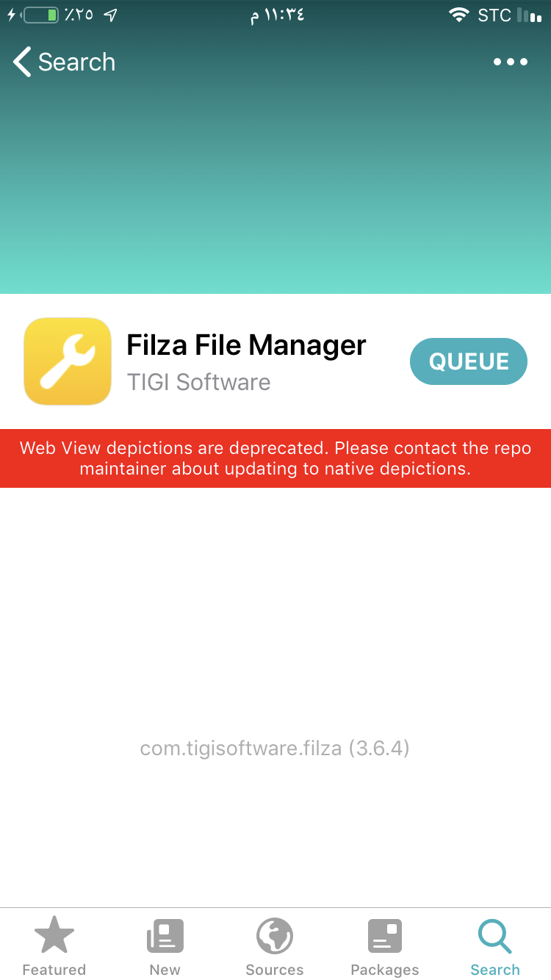This screenshot has width=551, height=980.
Task: Tap the Filza wrench app icon
Action: [x=68, y=361]
